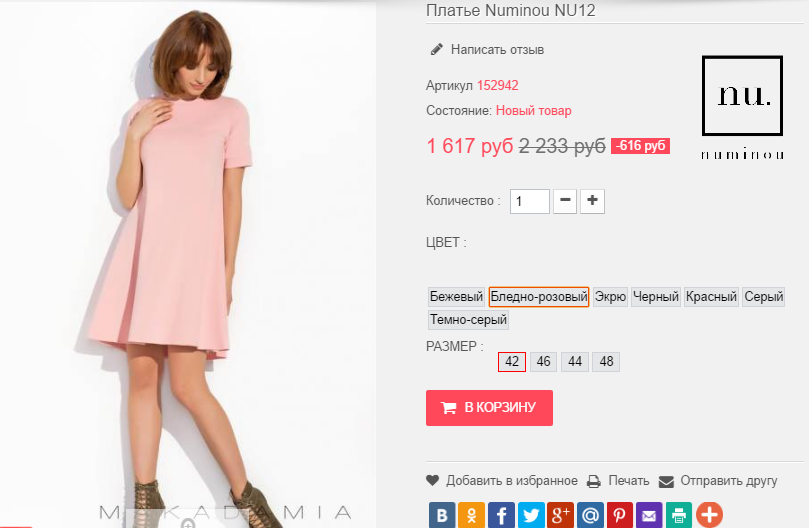Viewport: 809px width, 528px height.
Task: Click the Mail.ru @ share icon
Action: pyautogui.click(x=590, y=515)
